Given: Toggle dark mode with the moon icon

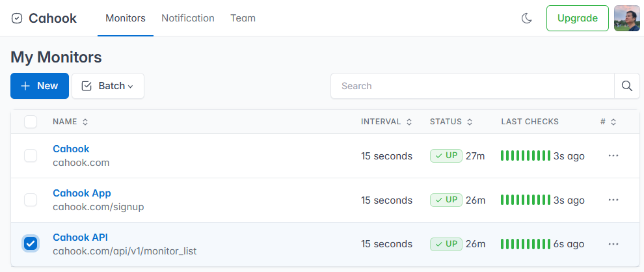Looking at the screenshot, I should [x=527, y=18].
